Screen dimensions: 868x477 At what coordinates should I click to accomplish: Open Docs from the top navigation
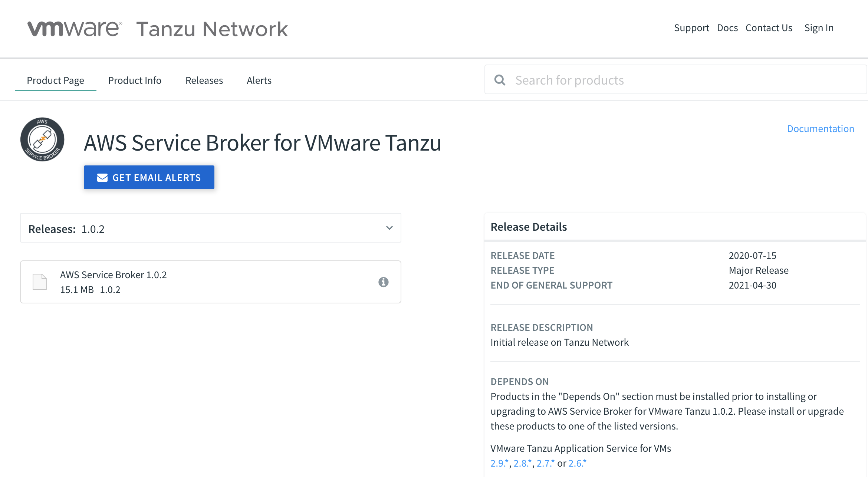tap(727, 28)
